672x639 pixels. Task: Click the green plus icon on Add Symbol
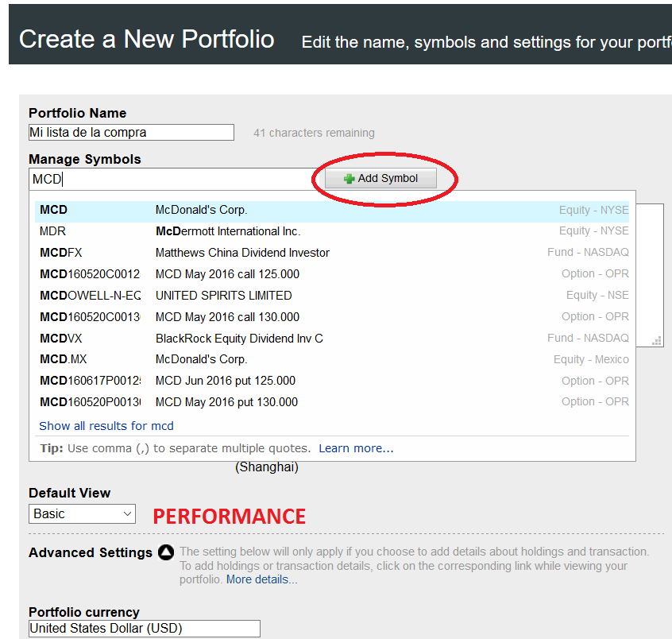[x=349, y=179]
